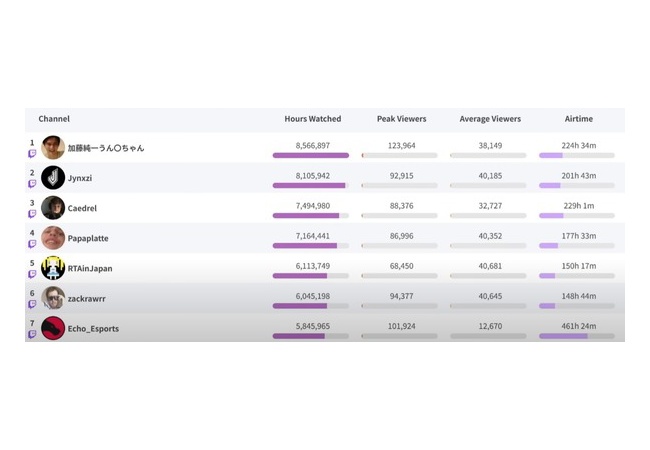Viewport: 650px width, 450px height.
Task: Open the 加藤純一 channel name link
Action: click(106, 148)
